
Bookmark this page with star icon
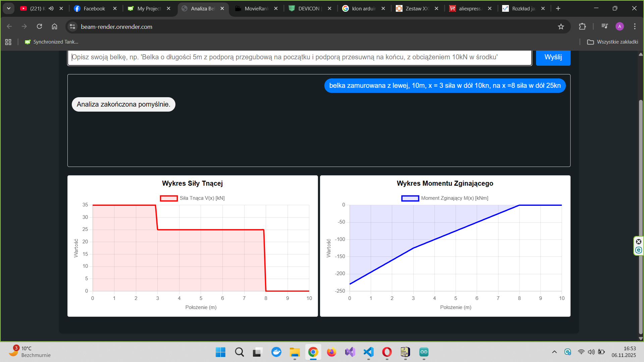(x=561, y=26)
